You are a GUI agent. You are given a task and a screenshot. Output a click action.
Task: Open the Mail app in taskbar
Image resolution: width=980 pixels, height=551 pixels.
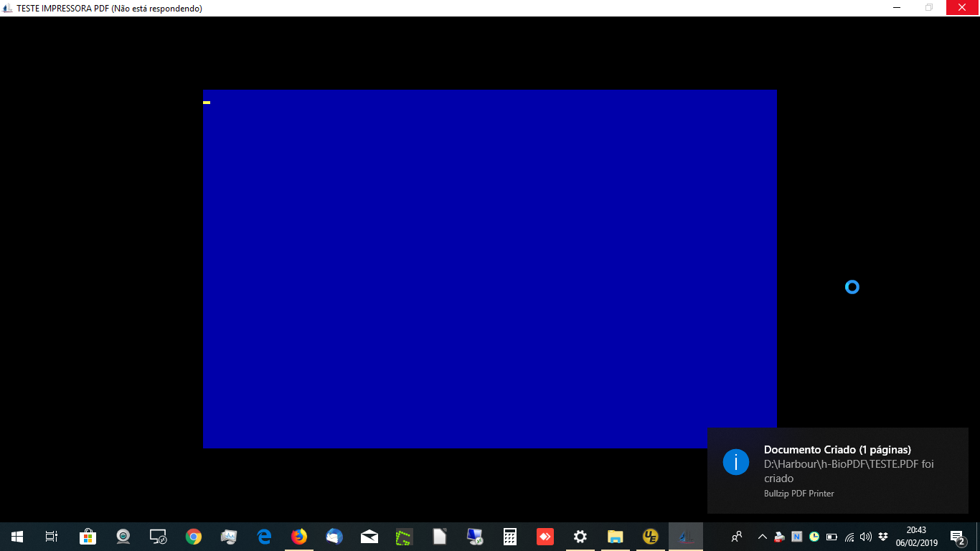[x=369, y=537]
